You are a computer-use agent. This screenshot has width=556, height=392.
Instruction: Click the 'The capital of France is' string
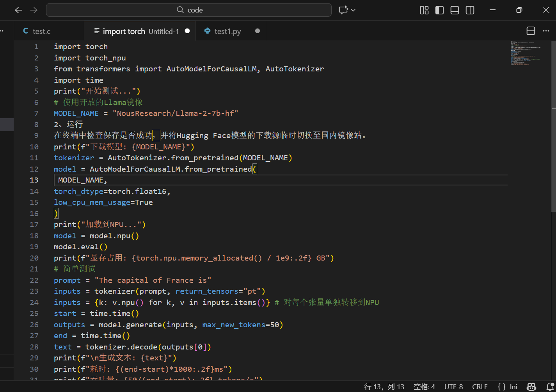(153, 280)
